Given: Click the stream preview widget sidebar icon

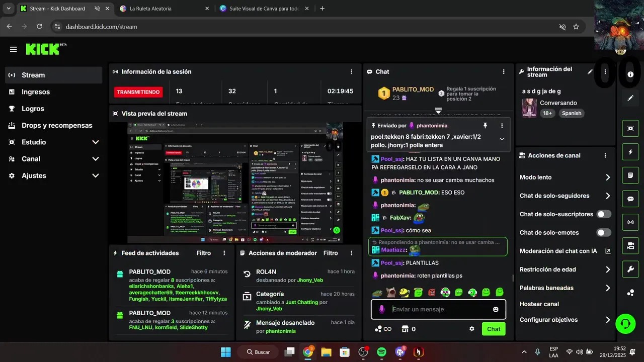Looking at the screenshot, I should pos(630,128).
